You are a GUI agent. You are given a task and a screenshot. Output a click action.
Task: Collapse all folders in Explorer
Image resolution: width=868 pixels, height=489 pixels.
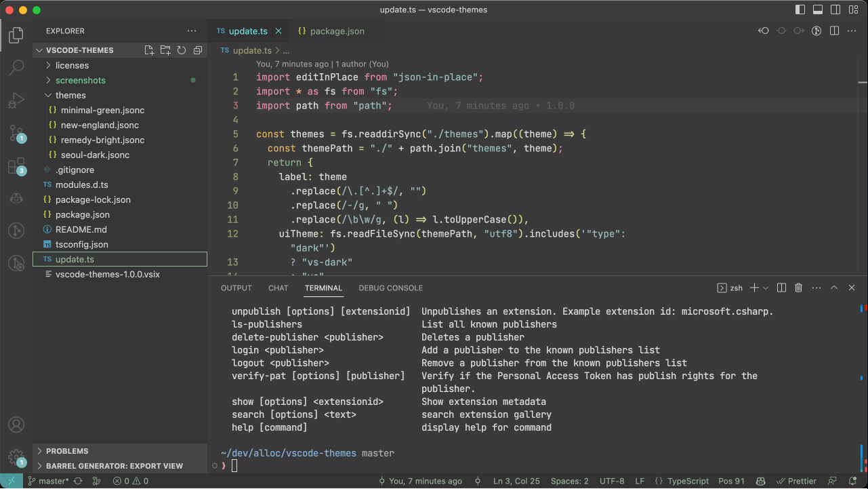[x=198, y=50]
